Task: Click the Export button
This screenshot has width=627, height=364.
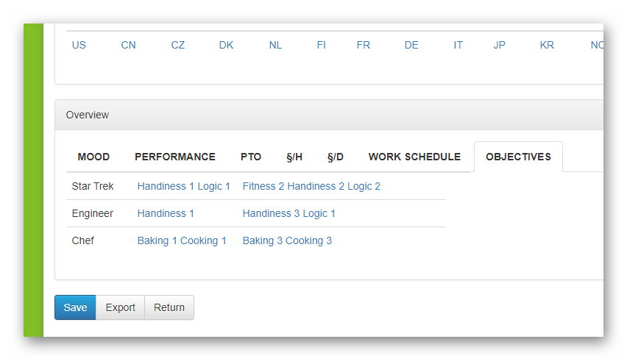Action: (121, 307)
